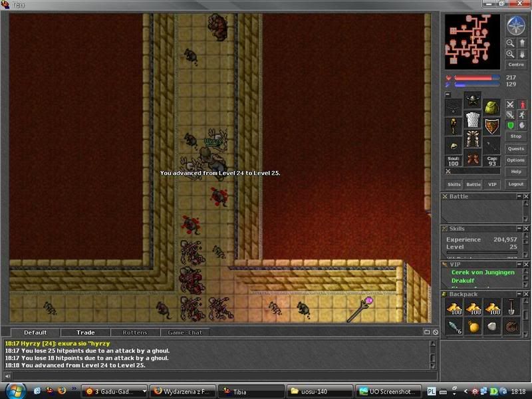Select the white armor slot
This screenshot has height=399, width=532.
pyautogui.click(x=472, y=120)
